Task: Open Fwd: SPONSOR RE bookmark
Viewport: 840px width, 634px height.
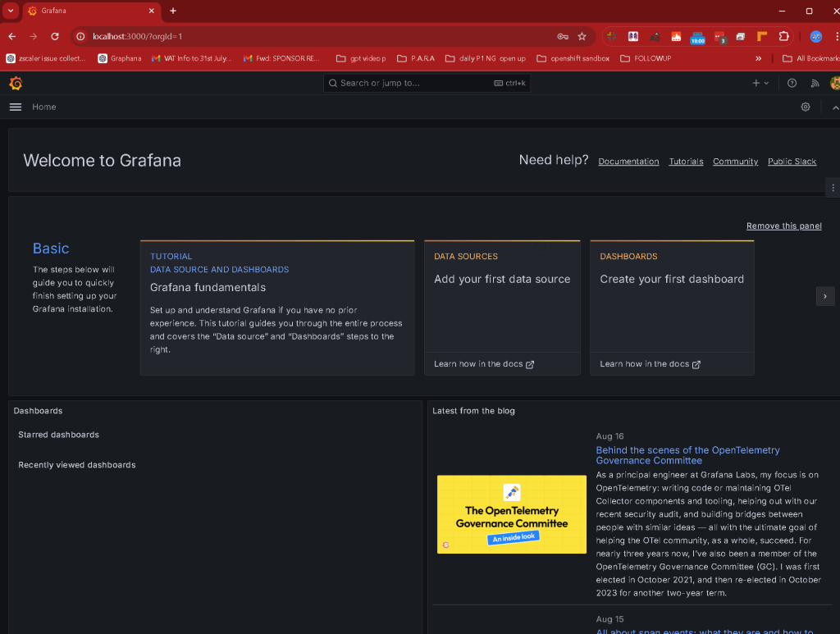Action: (282, 58)
